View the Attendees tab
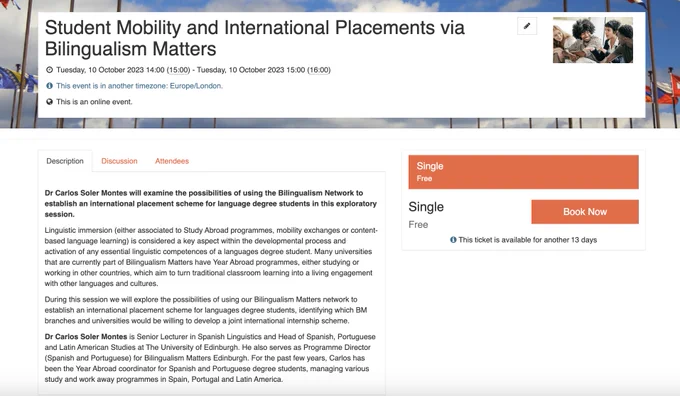 (x=172, y=161)
